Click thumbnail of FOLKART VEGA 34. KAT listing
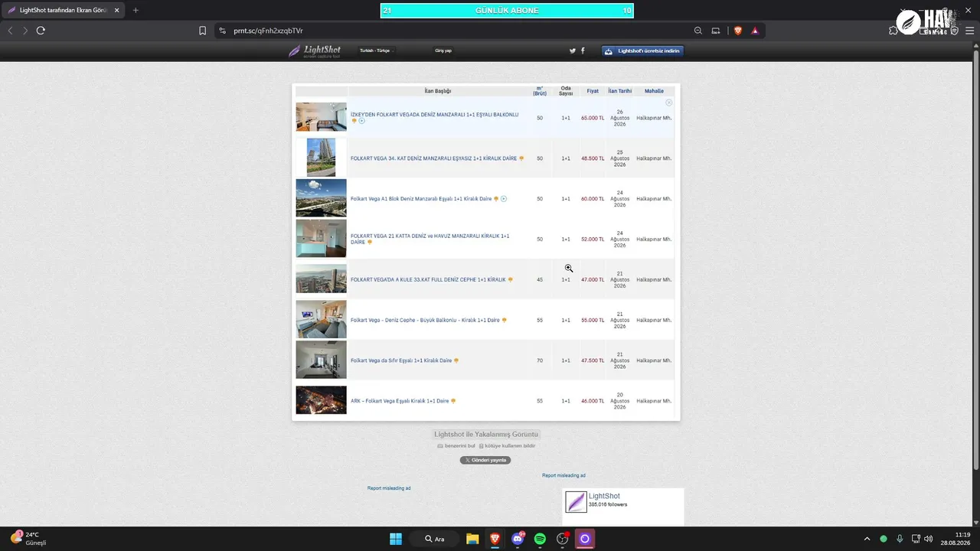Viewport: 980px width, 551px height. (x=321, y=158)
